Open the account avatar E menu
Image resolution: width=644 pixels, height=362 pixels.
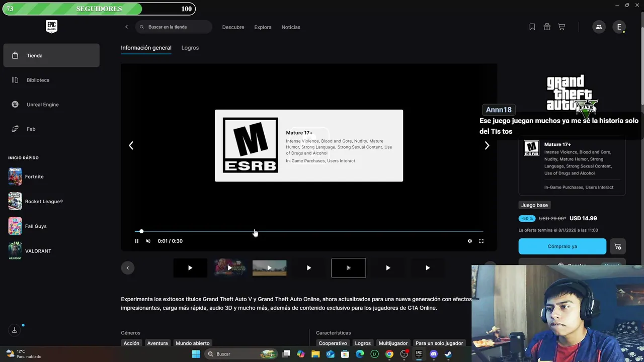tap(619, 27)
